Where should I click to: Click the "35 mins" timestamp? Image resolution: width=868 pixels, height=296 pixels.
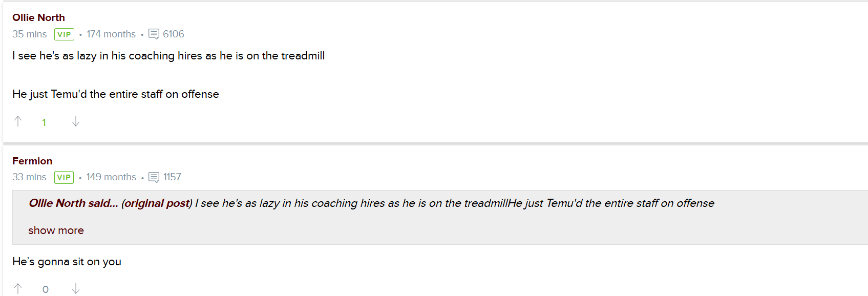29,34
